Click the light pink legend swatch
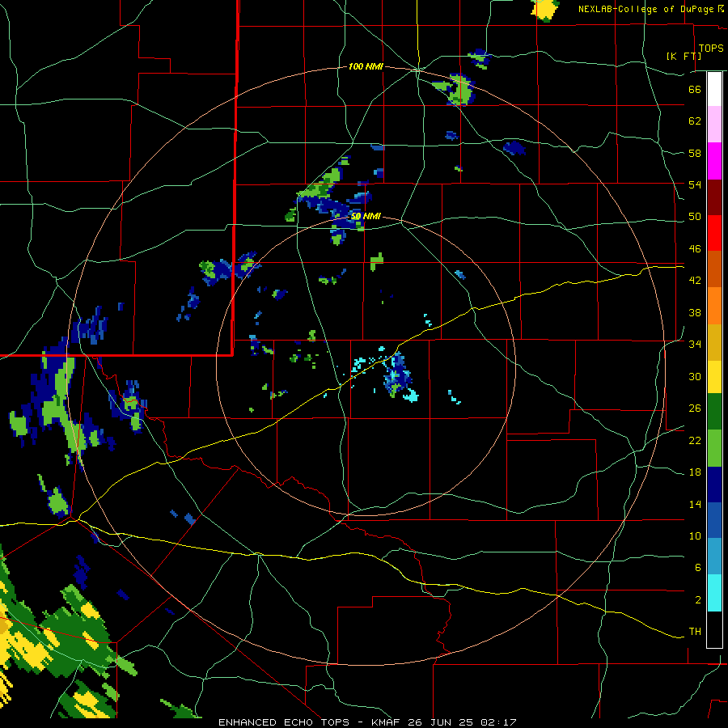The width and height of the screenshot is (728, 728). pos(714,125)
